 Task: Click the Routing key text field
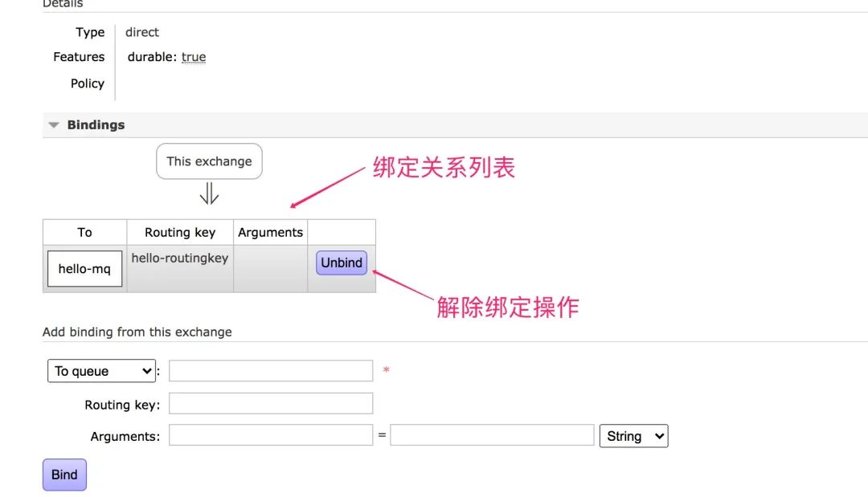[x=271, y=404]
